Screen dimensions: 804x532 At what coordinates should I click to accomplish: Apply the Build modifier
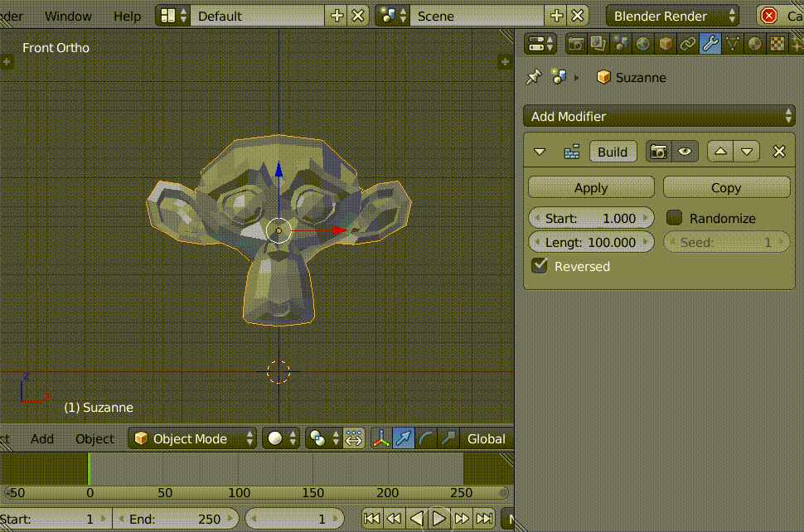coord(590,187)
